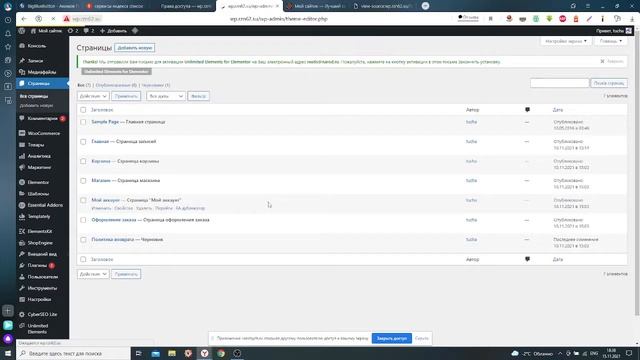640x360 pixels.
Task: Toggle the select-all checkbox in table header
Action: pyautogui.click(x=83, y=110)
